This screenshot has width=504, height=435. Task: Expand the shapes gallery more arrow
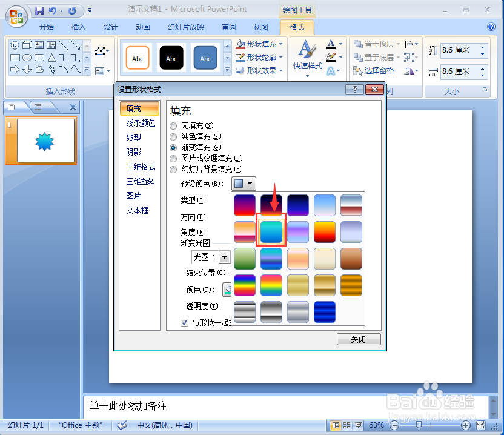pyautogui.click(x=87, y=70)
